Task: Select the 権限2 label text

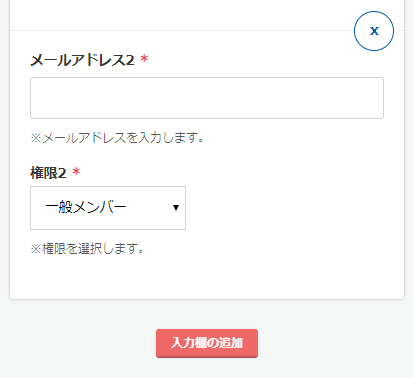Action: (48, 173)
